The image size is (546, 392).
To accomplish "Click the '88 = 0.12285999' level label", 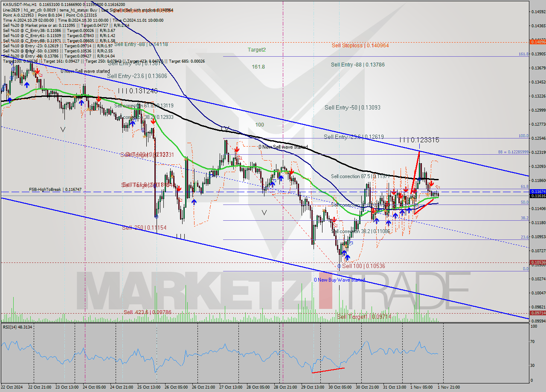I will [x=514, y=152].
